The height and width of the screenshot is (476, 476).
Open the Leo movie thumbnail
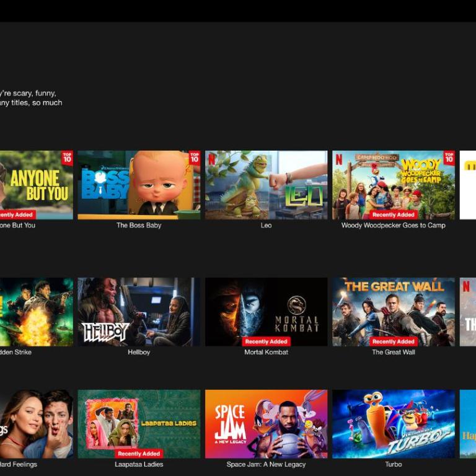coord(267,185)
